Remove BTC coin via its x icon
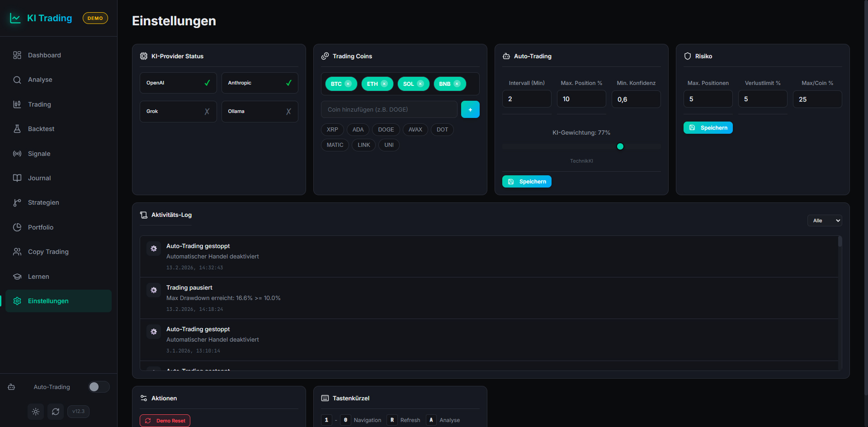The width and height of the screenshot is (868, 427). click(348, 84)
